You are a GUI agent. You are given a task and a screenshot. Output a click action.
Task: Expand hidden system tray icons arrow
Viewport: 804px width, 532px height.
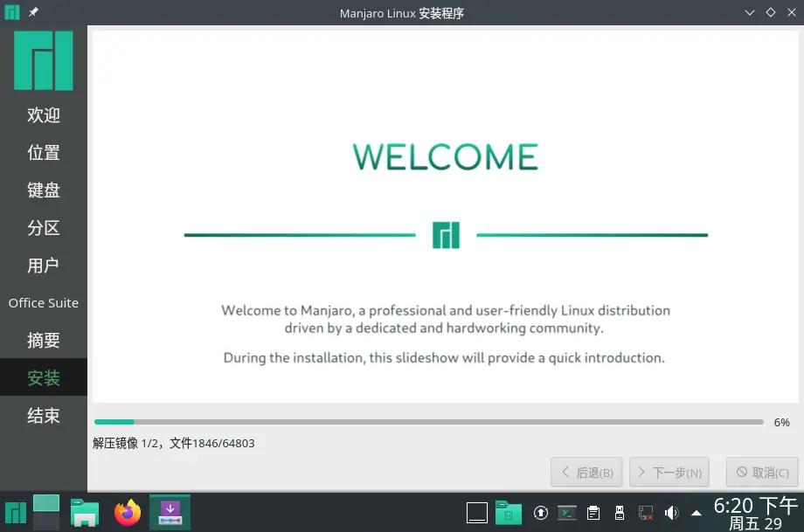click(x=697, y=513)
